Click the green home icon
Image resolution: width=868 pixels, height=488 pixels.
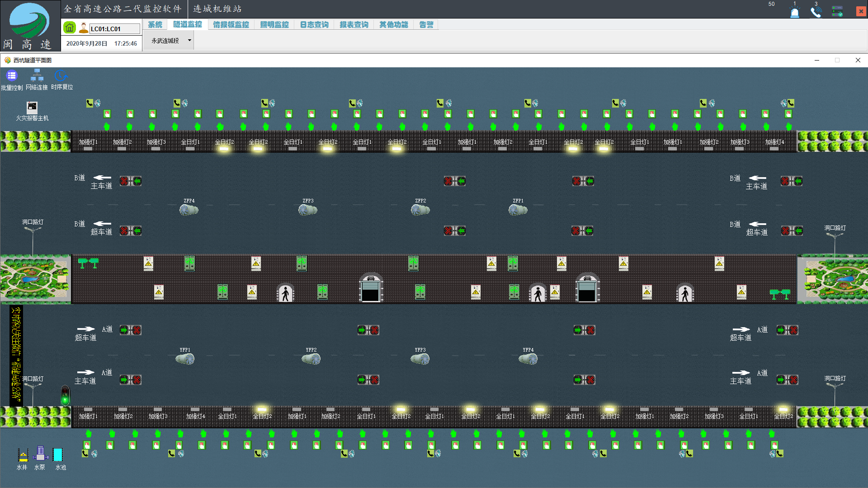pos(69,28)
